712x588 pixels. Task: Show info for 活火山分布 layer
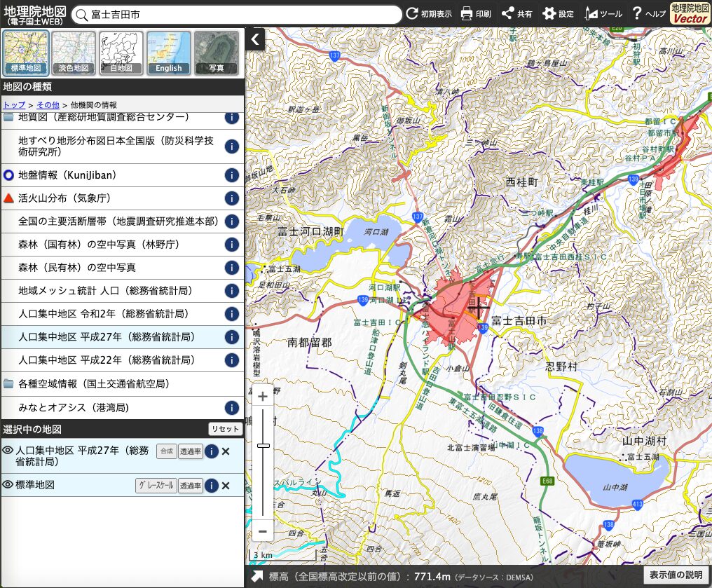(231, 198)
